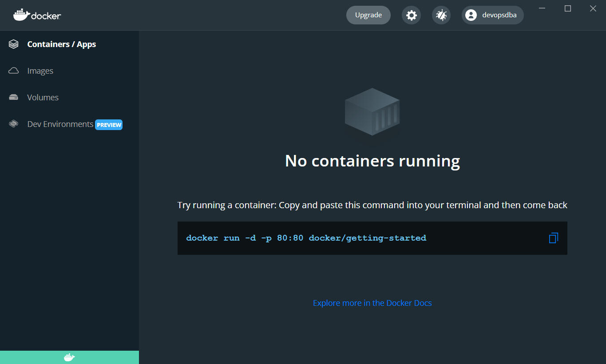Screen dimensions: 606x364
Task: Follow the Explore more in Docker Docs link
Action: coord(372,303)
